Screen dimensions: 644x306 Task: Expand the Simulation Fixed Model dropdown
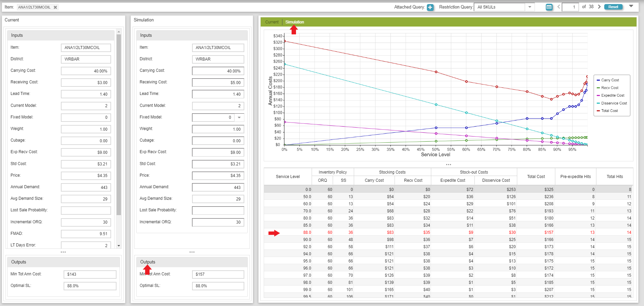(239, 117)
